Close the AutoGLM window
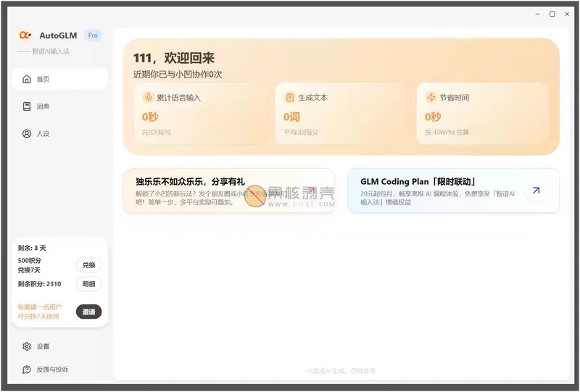Screen dimensions: 580x392 coord(567,14)
